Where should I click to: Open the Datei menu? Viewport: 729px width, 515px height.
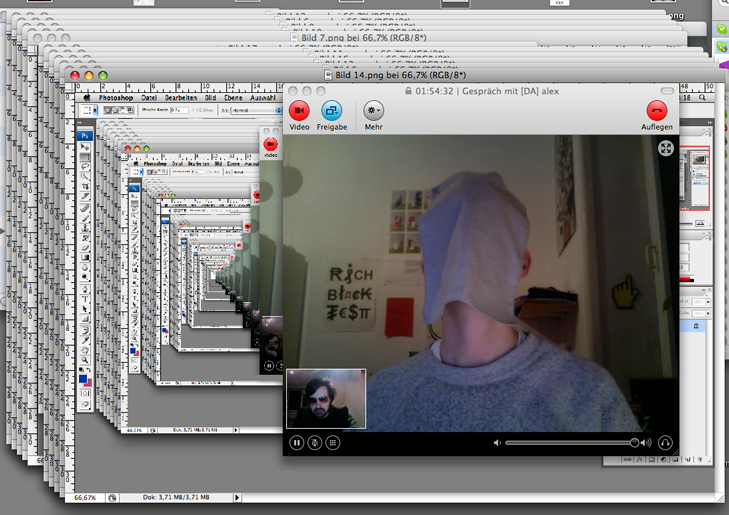(149, 98)
